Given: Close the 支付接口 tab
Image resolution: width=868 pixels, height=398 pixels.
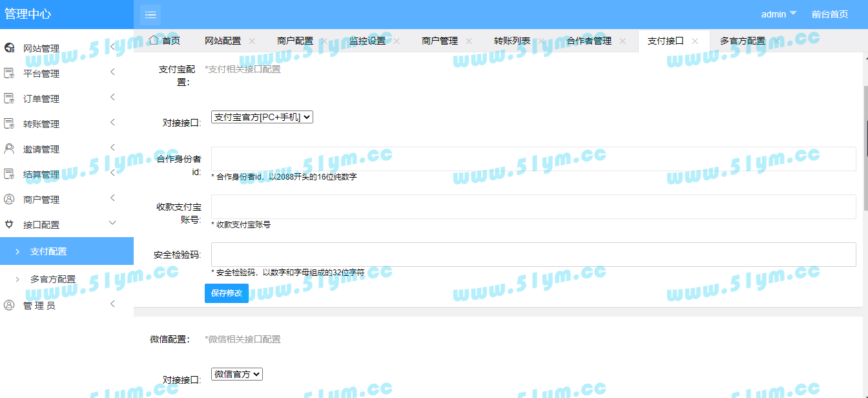Looking at the screenshot, I should [695, 41].
